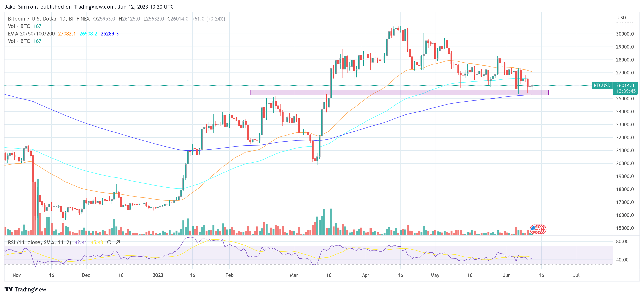The width and height of the screenshot is (644, 297).
Task: Click the purple RSI value 42.41
Action: pos(80,242)
